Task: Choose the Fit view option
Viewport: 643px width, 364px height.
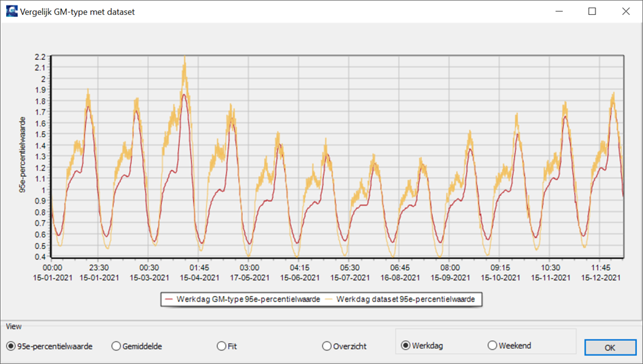Action: 221,346
